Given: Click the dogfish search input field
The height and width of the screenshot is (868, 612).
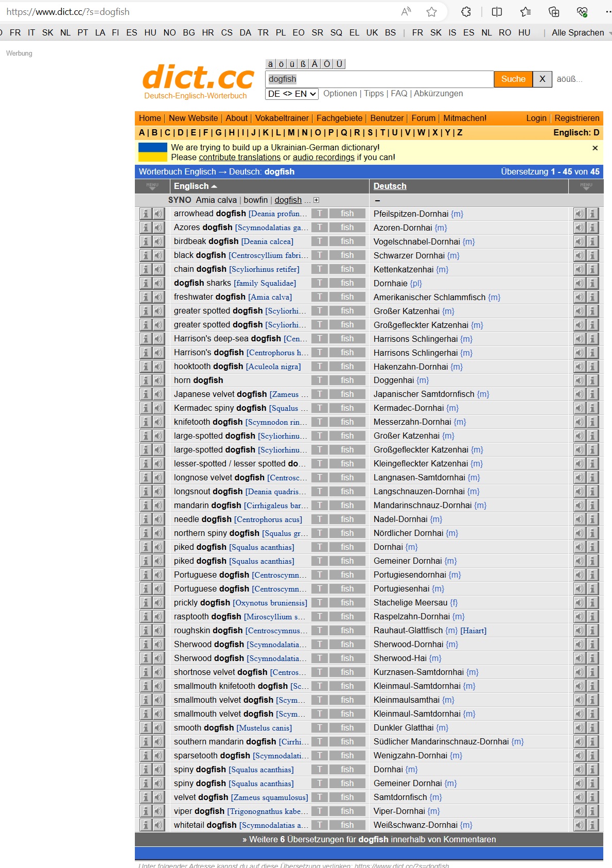Looking at the screenshot, I should tap(379, 79).
